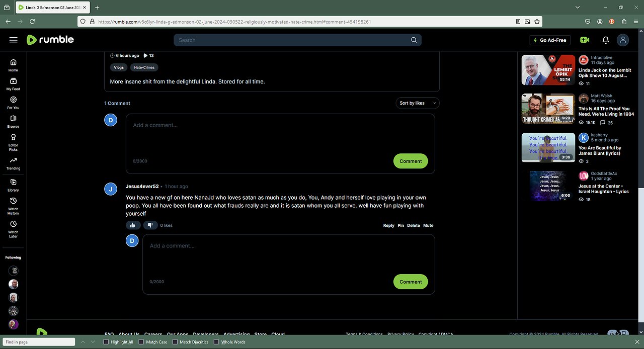Jump to previous find-in-page match
This screenshot has height=349, width=644.
click(83, 342)
